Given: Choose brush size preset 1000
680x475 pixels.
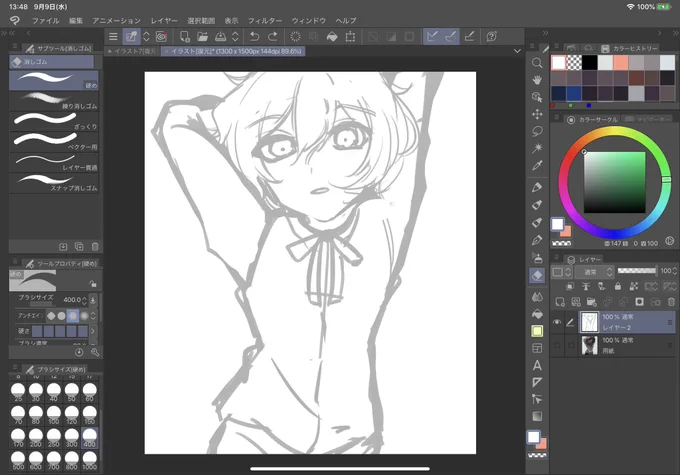Looking at the screenshot, I should 89,461.
